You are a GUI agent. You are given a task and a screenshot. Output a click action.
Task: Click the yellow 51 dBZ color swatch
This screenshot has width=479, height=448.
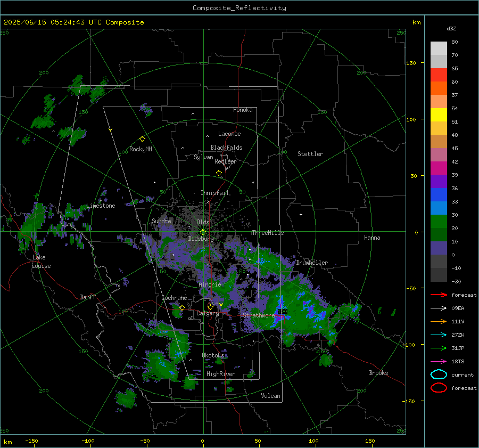[439, 115]
